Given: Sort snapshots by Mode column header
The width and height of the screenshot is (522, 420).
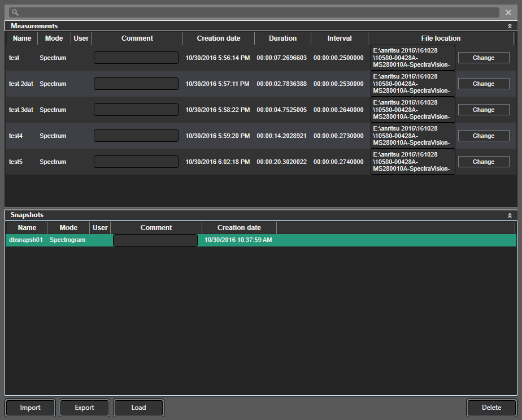Looking at the screenshot, I should [x=68, y=228].
